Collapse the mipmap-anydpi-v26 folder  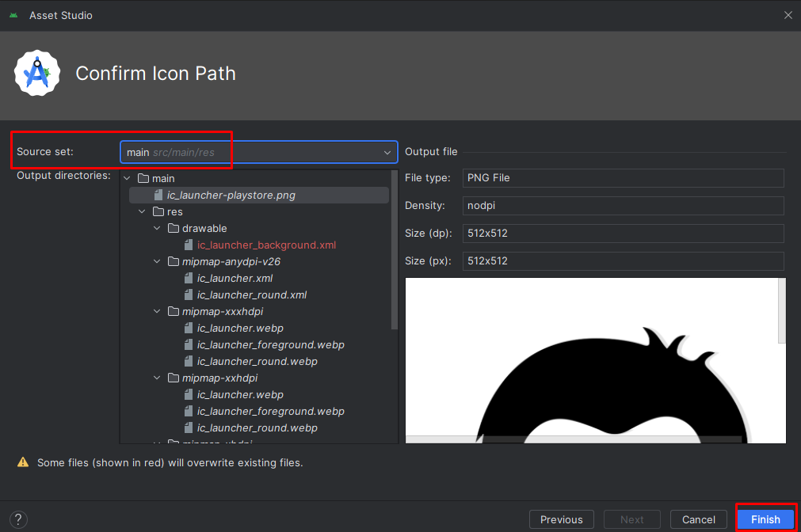[157, 261]
